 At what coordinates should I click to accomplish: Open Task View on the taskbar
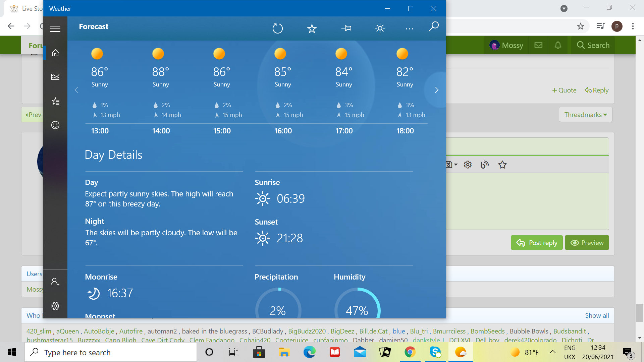click(x=233, y=352)
